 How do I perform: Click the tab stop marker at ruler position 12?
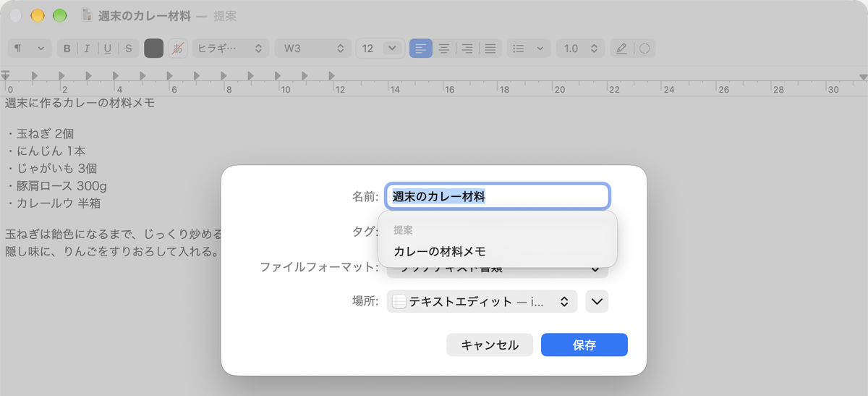click(x=332, y=75)
